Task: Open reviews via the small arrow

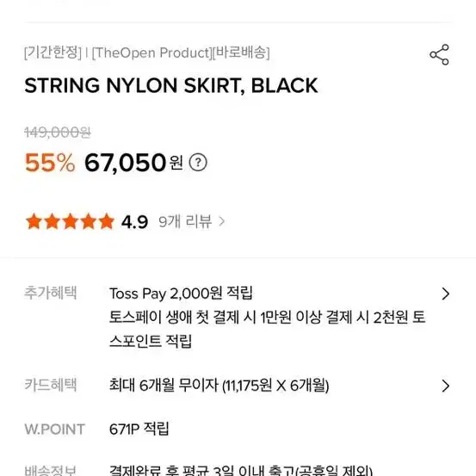Action: click(x=222, y=221)
